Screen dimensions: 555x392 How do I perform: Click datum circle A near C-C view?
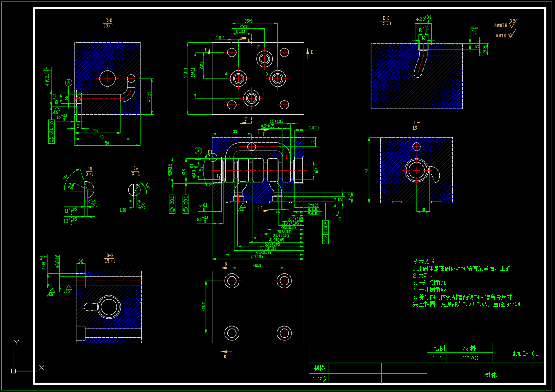point(69,83)
